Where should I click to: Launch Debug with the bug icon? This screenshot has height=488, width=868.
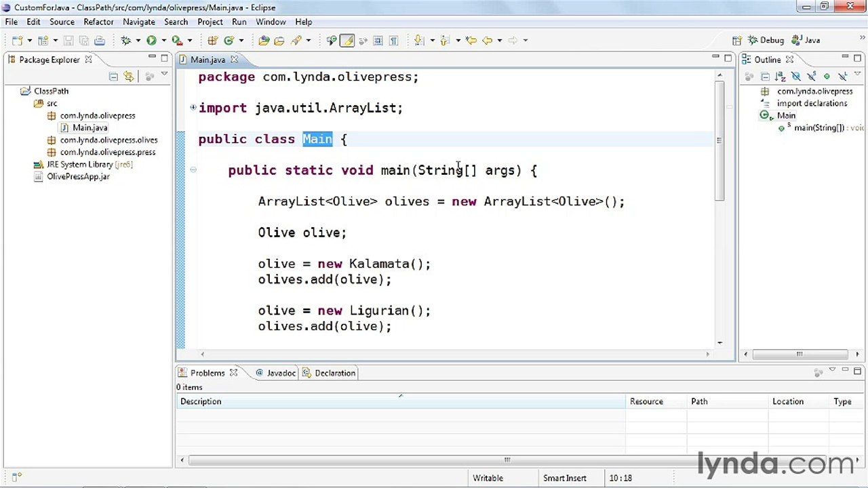[x=125, y=41]
